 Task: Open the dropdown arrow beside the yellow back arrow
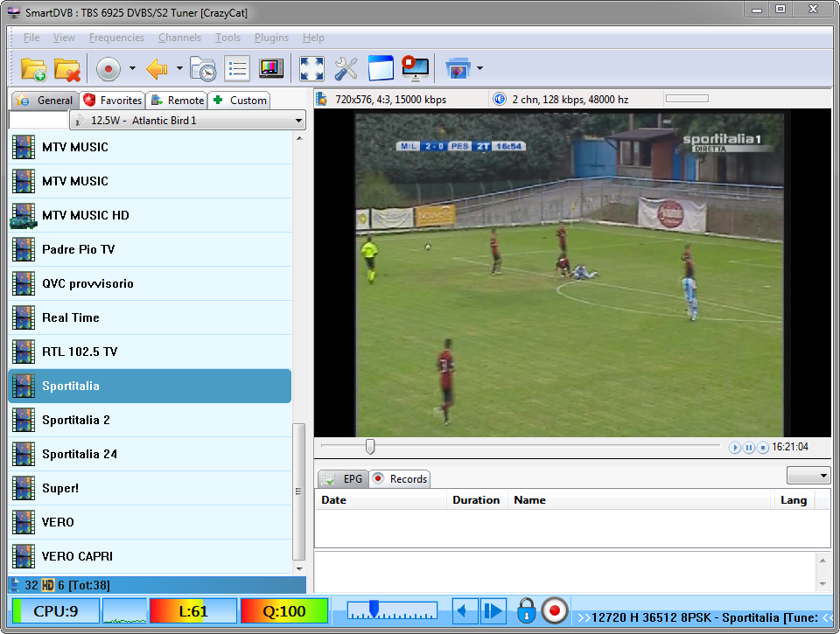(179, 68)
